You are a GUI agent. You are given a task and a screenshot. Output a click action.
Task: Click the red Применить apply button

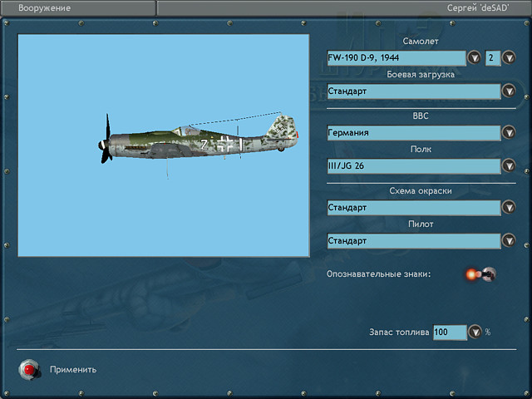[x=29, y=369]
